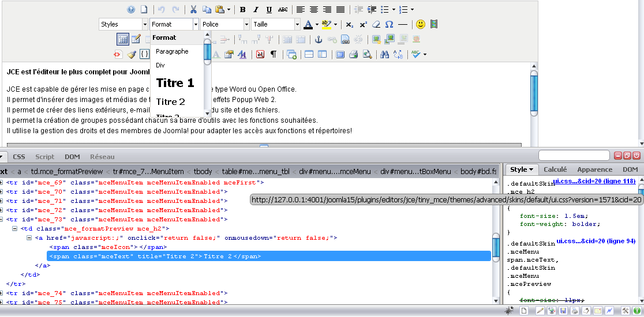Click the Bold formatting button

[243, 10]
